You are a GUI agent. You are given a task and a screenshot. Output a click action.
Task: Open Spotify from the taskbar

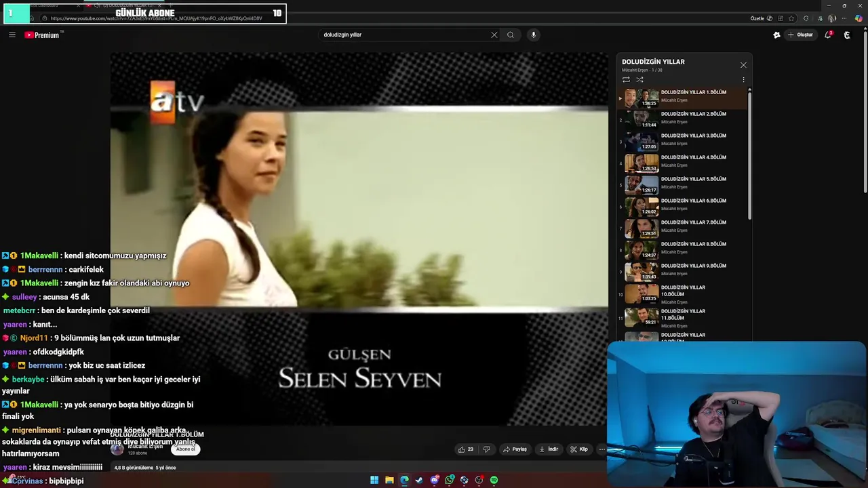494,480
